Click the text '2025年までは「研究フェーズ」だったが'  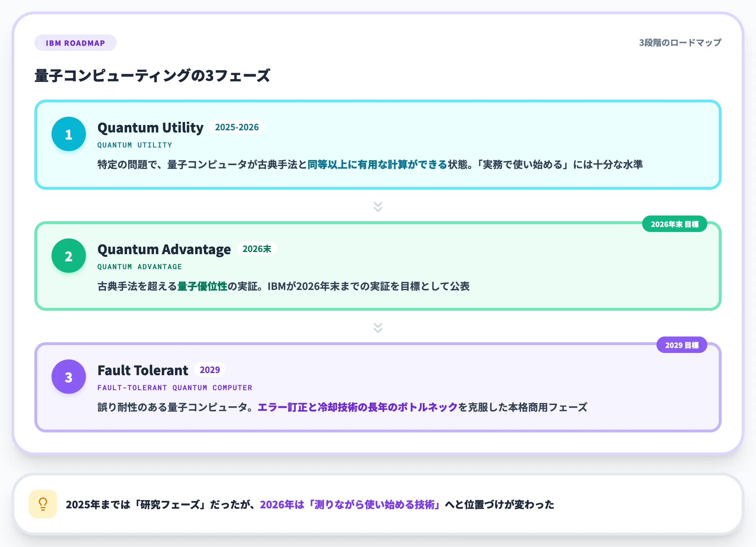pos(158,505)
